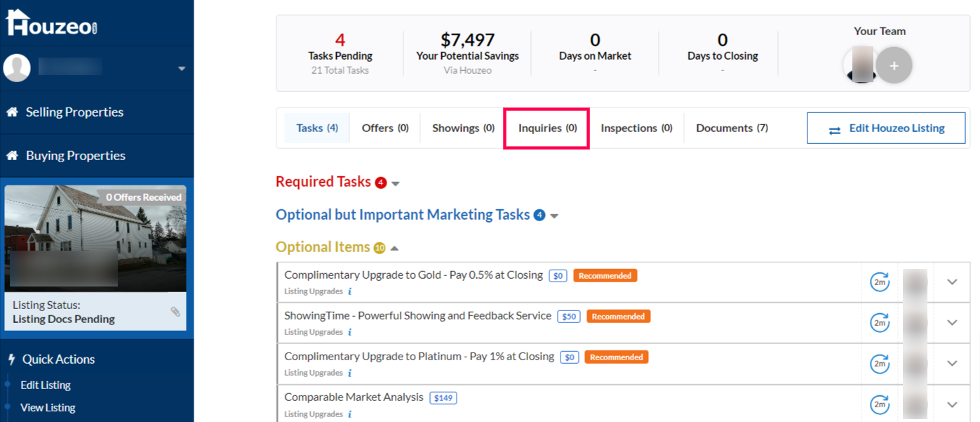Click the add team member plus icon

tap(894, 66)
